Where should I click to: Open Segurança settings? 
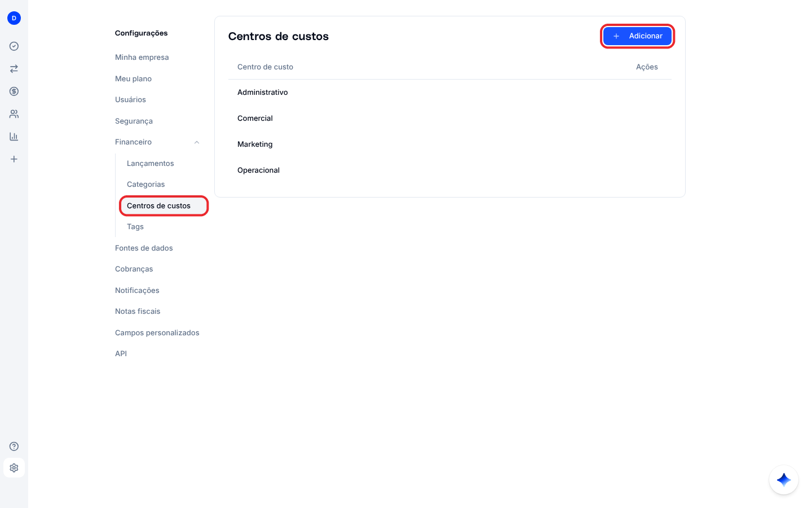[x=134, y=121]
